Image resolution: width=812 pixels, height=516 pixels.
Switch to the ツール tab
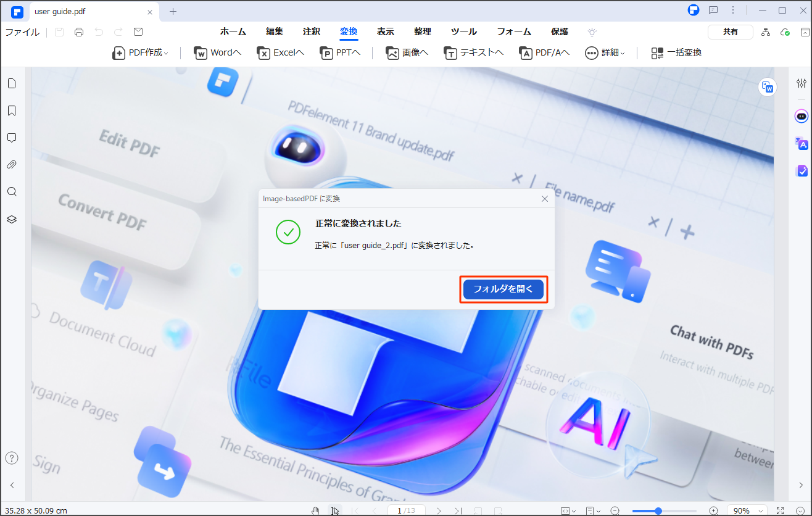click(464, 32)
